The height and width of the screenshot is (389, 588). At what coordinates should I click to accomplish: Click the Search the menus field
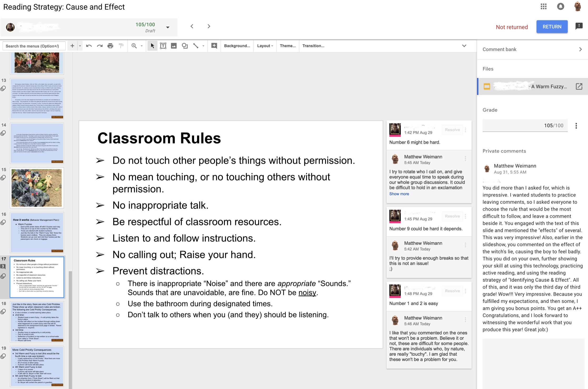pos(34,46)
